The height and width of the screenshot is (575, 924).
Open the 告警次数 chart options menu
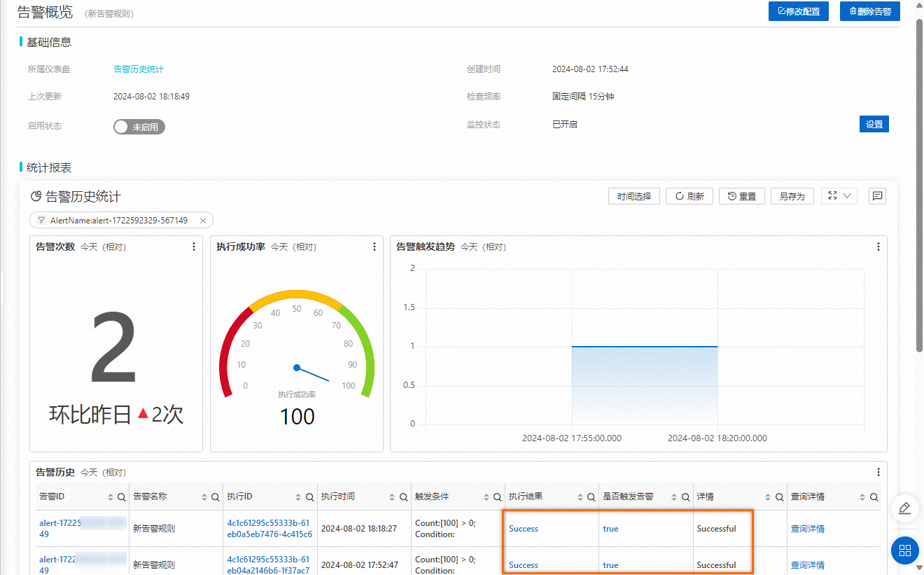[194, 247]
